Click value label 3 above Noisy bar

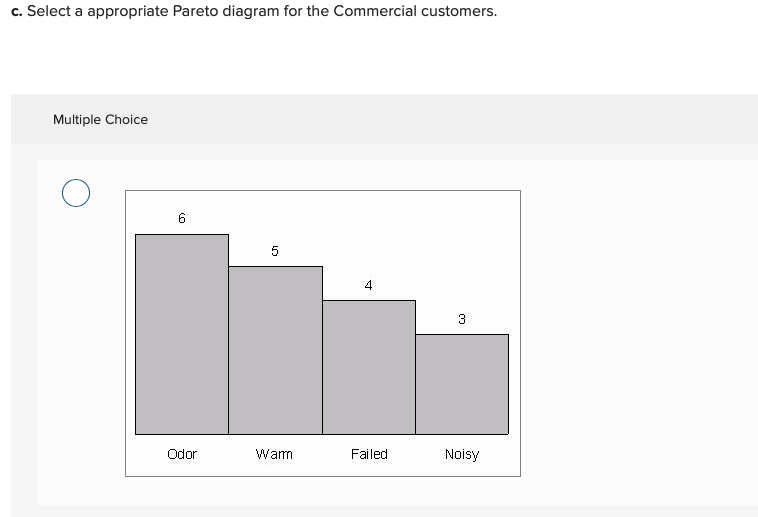tap(462, 319)
